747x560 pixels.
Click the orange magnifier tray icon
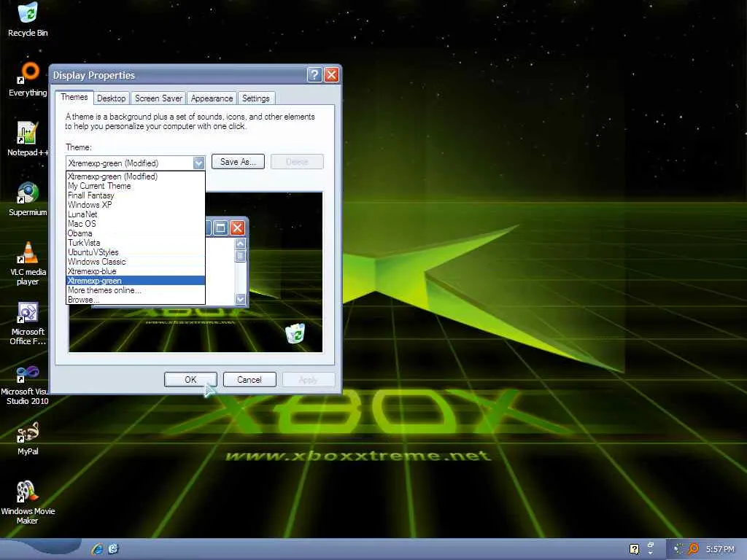pos(693,549)
